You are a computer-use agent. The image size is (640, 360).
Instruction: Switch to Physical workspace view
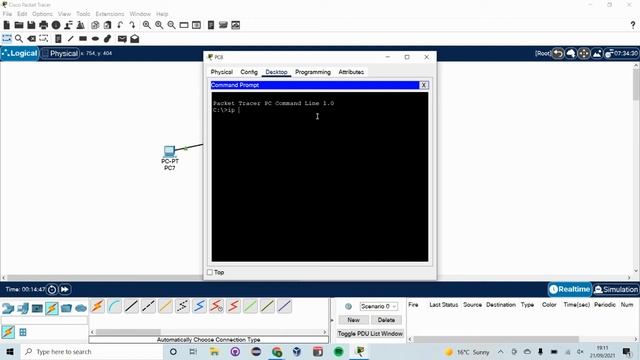pos(60,53)
